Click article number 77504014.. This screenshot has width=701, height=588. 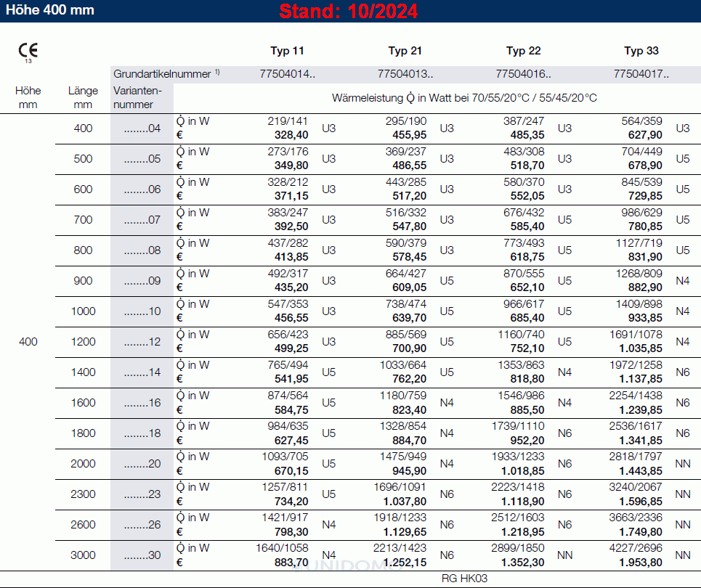click(x=287, y=73)
